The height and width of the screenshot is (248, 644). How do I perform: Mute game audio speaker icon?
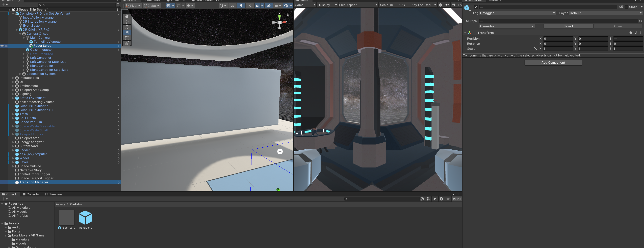[x=447, y=5]
